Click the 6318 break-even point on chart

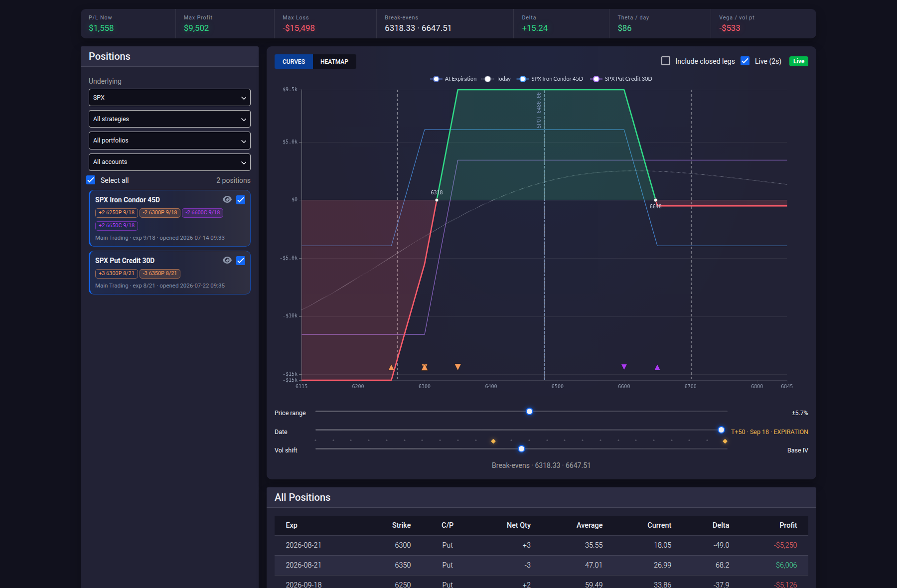(x=437, y=200)
